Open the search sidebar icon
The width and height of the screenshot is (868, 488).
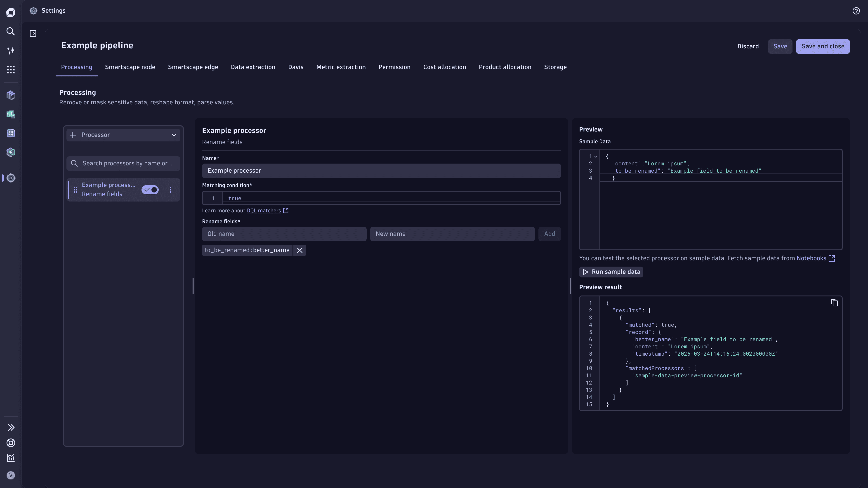[x=10, y=31]
